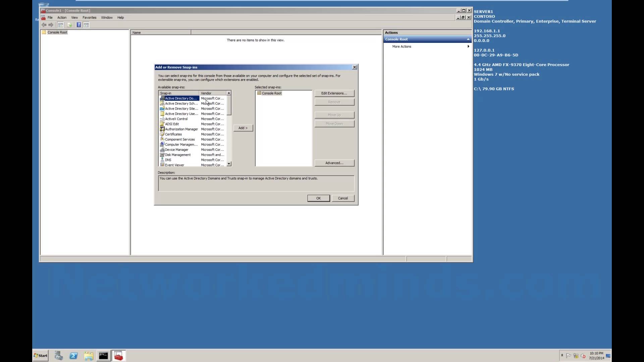Click Edit Extensions button
Viewport: 644px width, 362px height.
[334, 93]
